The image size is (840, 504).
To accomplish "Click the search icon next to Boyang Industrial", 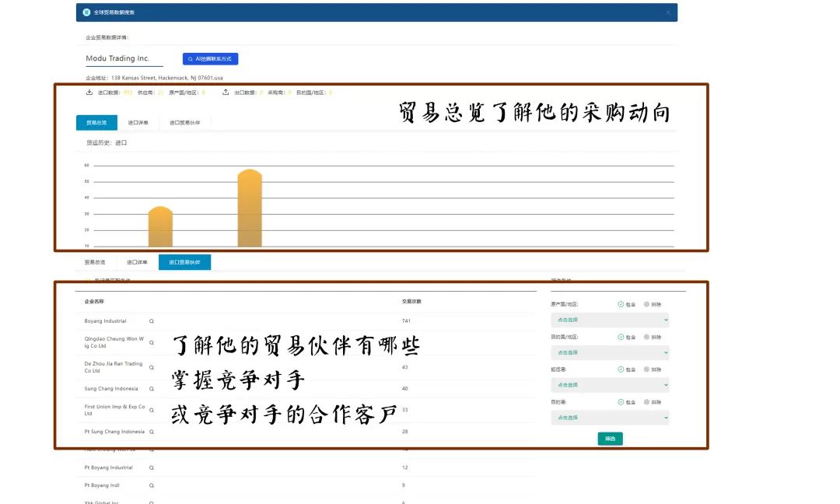I will [x=152, y=321].
